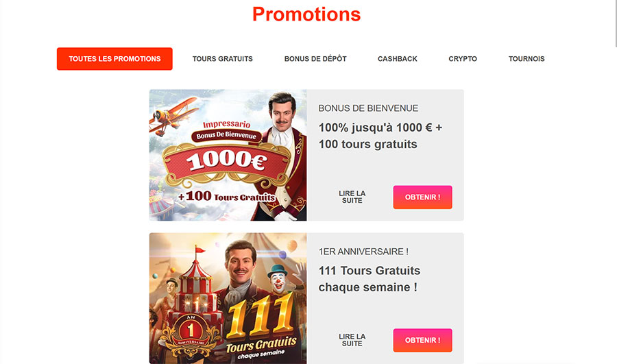Open the 1000€ welcome bonus banner image
The image size is (617, 364).
tap(228, 155)
